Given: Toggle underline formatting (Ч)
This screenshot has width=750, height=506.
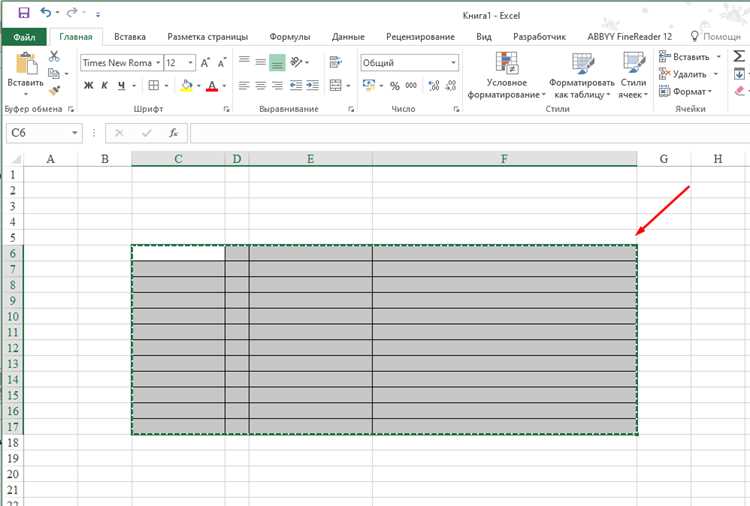Looking at the screenshot, I should pyautogui.click(x=121, y=86).
